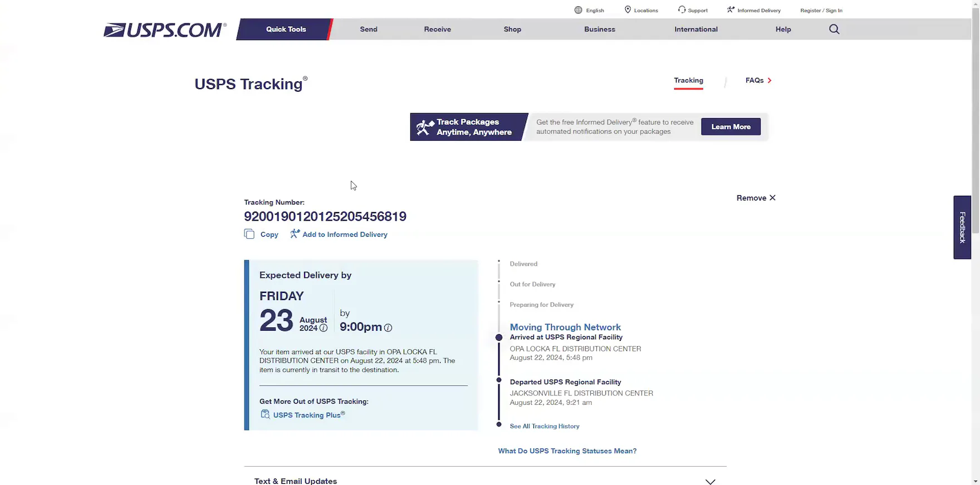
Task: Click the Out for Delivery progress step
Action: coord(532,285)
